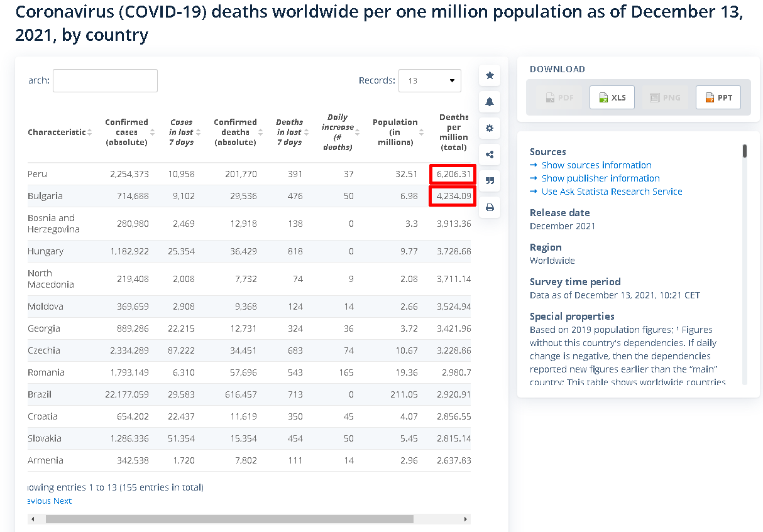
Task: Click the greyed-out PNG download button
Action: 665,97
